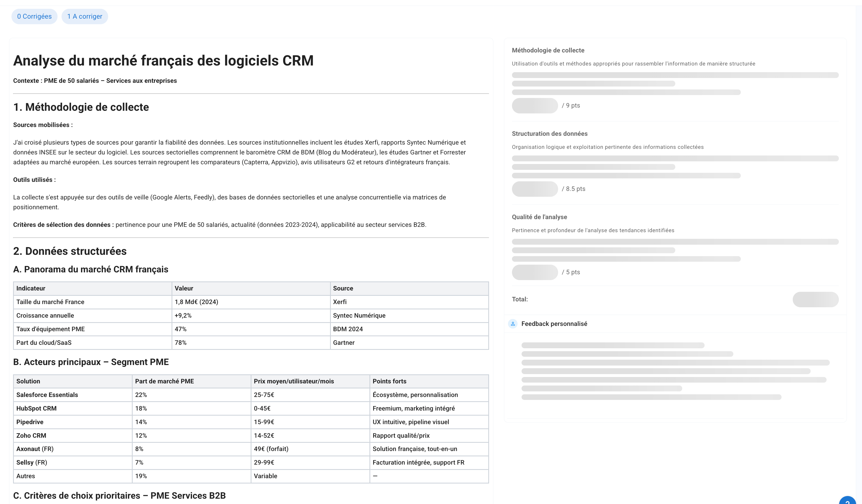Click the "Outils utilisés :" label
The width and height of the screenshot is (862, 504).
[x=34, y=180]
